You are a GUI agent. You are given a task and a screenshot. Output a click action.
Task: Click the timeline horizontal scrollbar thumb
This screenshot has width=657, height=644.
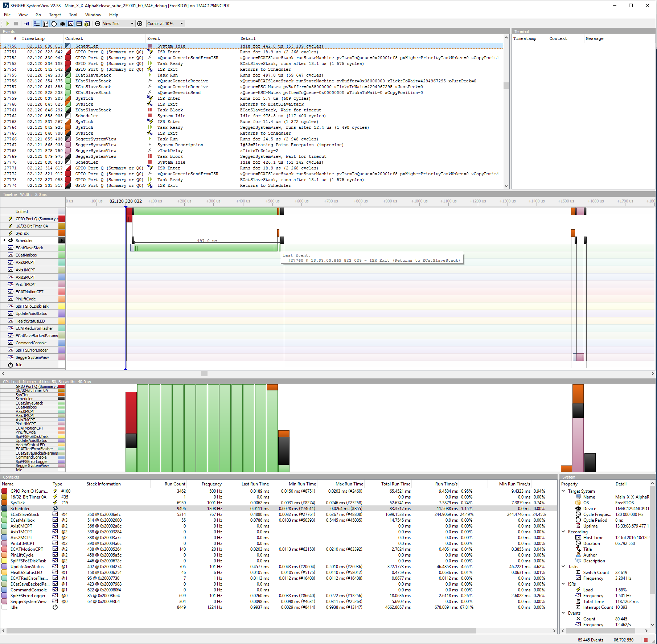click(x=204, y=373)
